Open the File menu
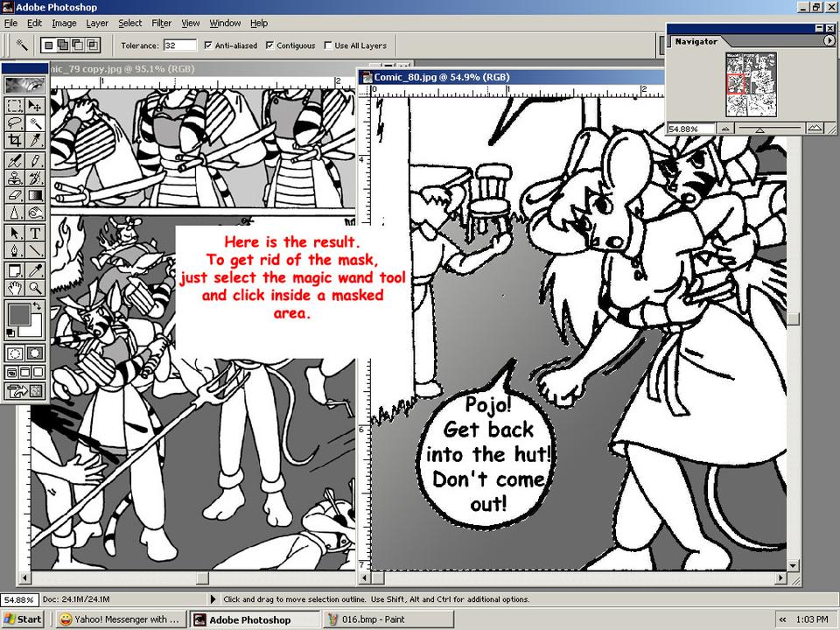 (10, 23)
